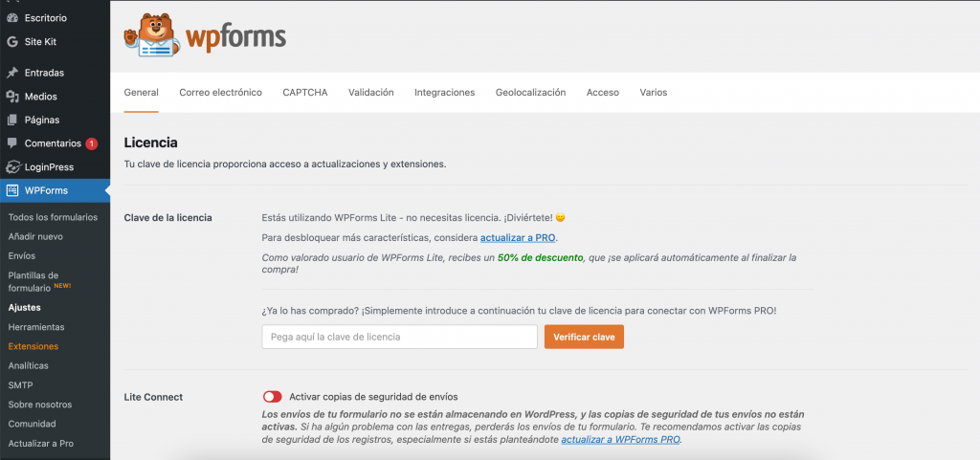
Task: Click the Páginas pages icon
Action: click(x=12, y=120)
